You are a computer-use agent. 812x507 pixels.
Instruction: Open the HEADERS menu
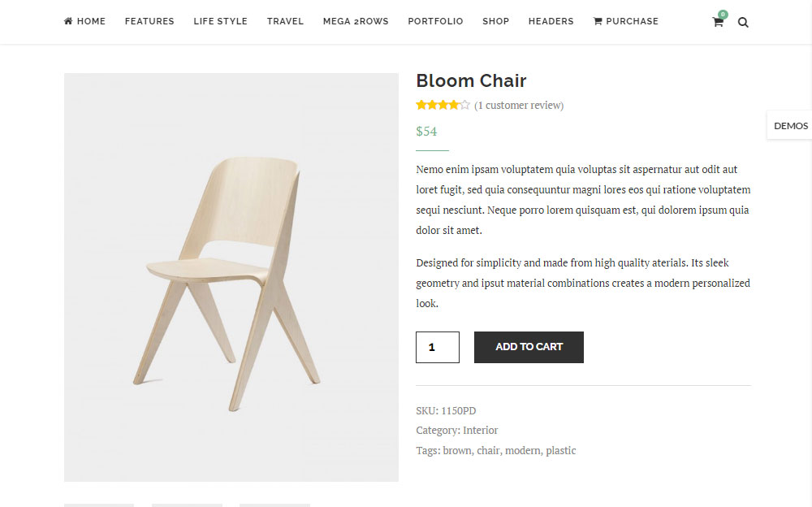(x=551, y=21)
